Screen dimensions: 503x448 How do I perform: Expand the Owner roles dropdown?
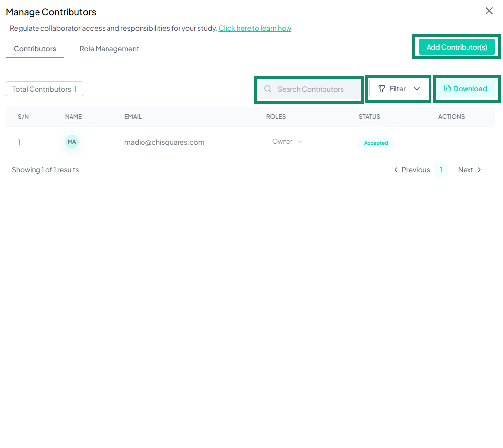pyautogui.click(x=300, y=142)
